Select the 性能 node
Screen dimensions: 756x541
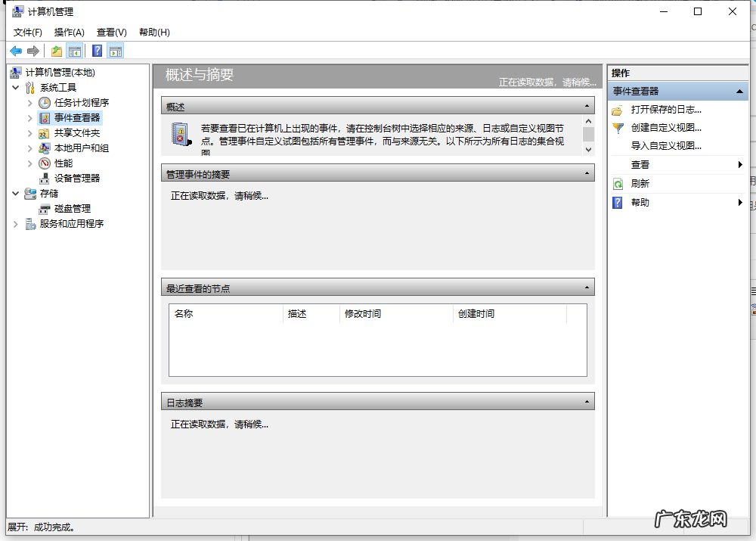(64, 163)
